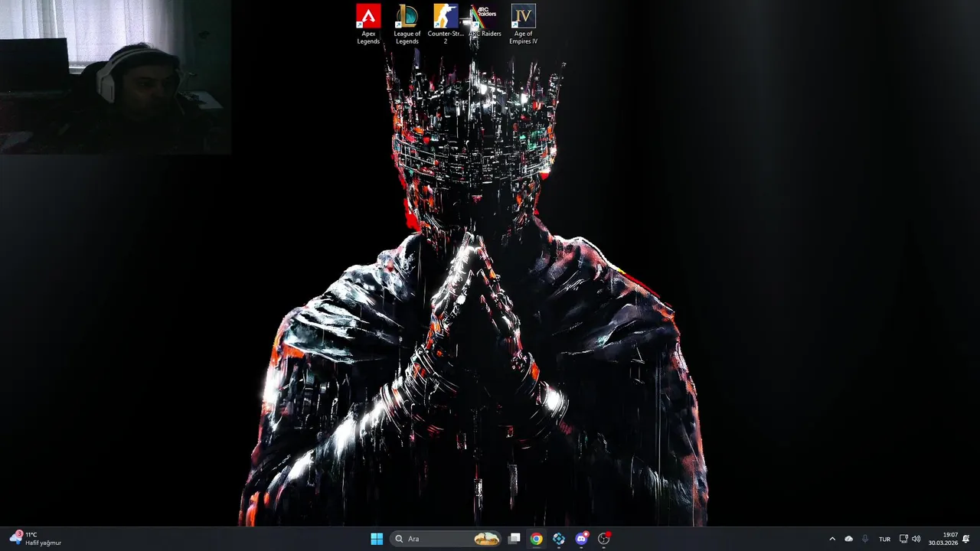Open the clock showing 19:07 and date
The height and width of the screenshot is (551, 980).
click(943, 539)
